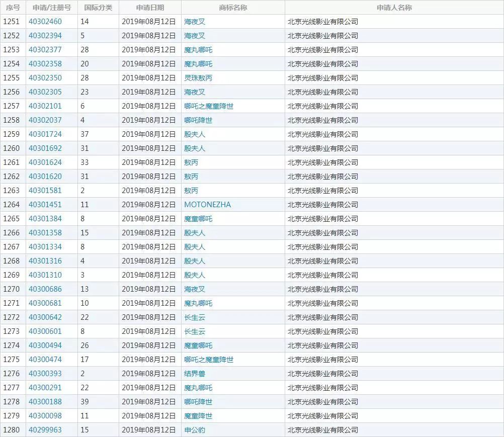Open trademark 魔丸哪吒 in row 1253
Screen dimensions: 504x437
[198, 50]
